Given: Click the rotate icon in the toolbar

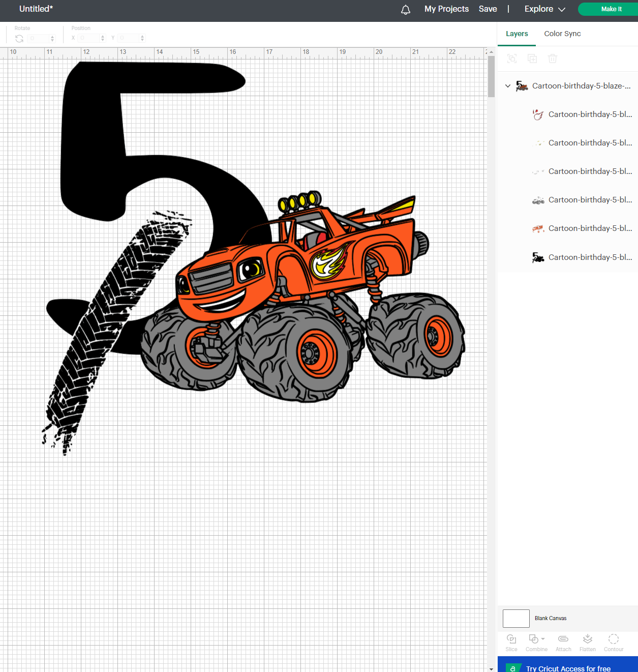Looking at the screenshot, I should coord(19,38).
